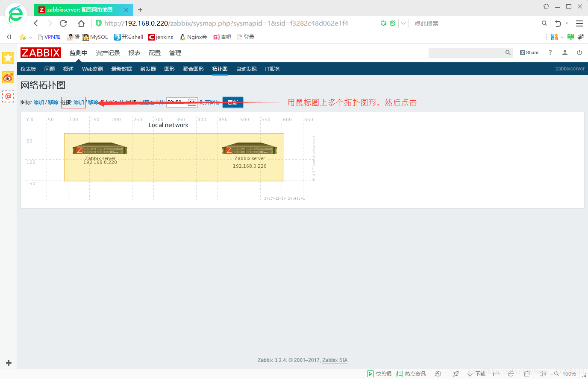
Task: Open the 报表 main menu
Action: (x=135, y=53)
